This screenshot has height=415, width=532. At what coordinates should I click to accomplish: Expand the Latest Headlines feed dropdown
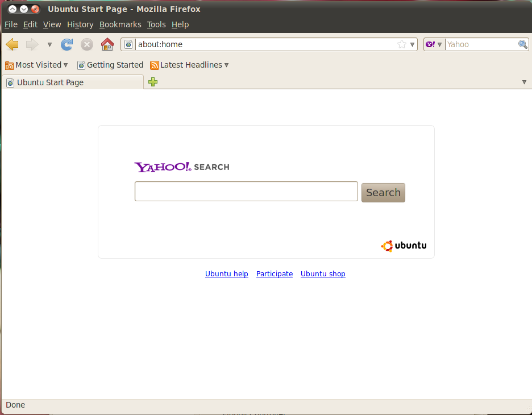click(189, 65)
